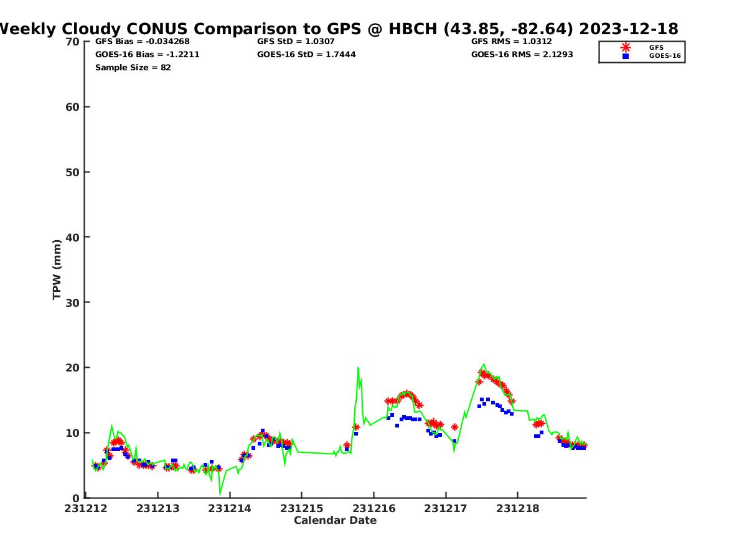Click the Sample Size = 82 text

133,68
